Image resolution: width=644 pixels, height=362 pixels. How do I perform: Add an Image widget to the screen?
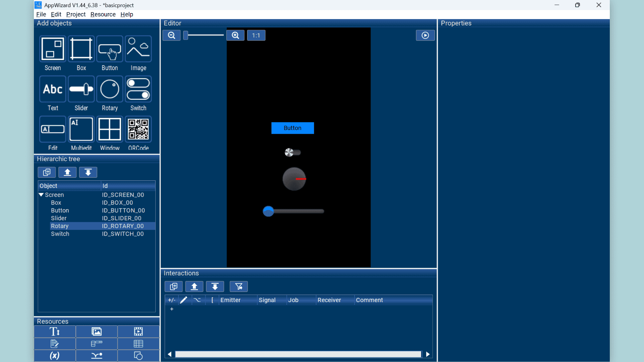click(x=138, y=49)
